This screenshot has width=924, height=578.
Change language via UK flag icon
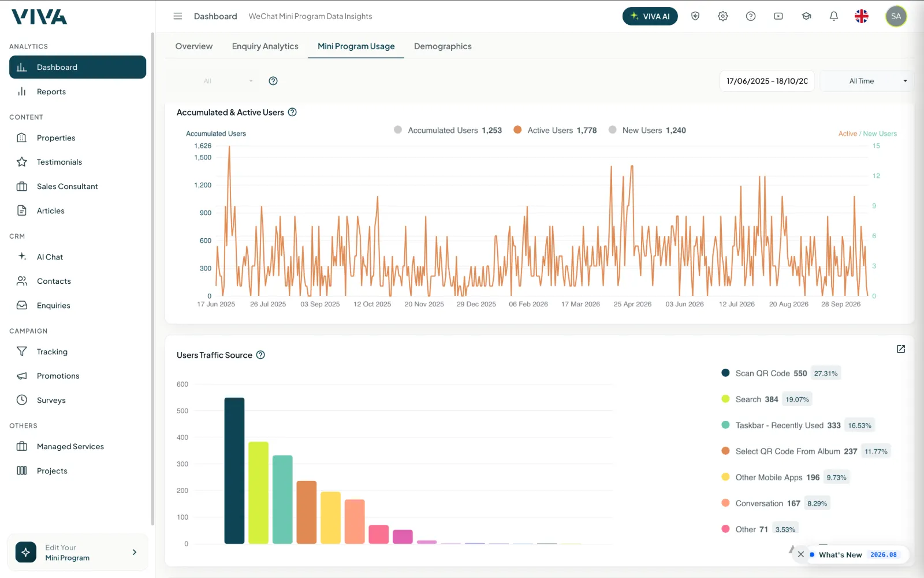862,16
